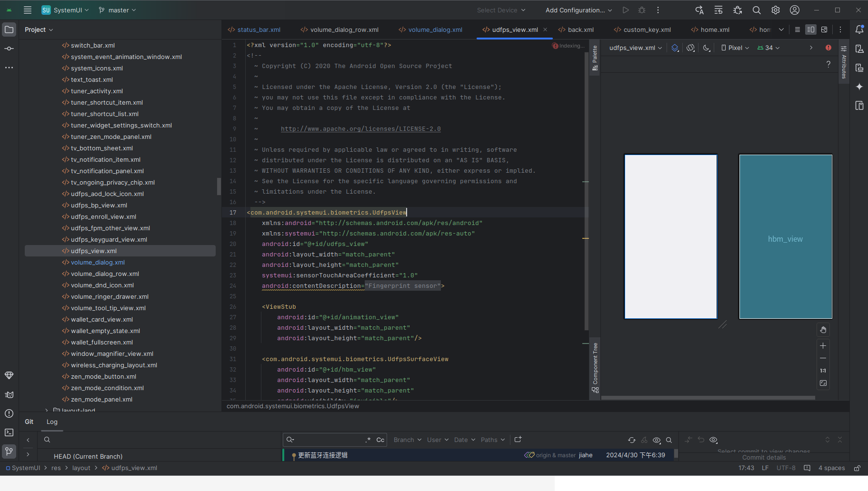This screenshot has height=491, width=868.
Task: Click the Run button in the toolbar
Action: point(625,10)
